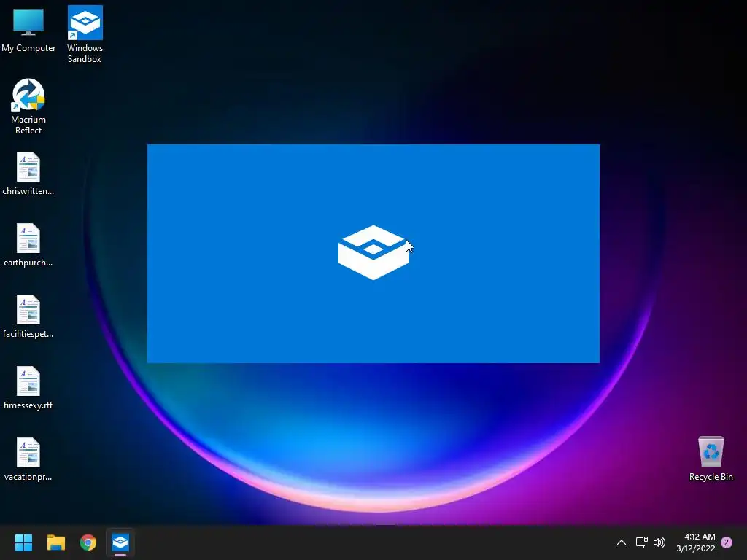The image size is (747, 560).
Task: Open the Windows Start menu
Action: pyautogui.click(x=23, y=542)
